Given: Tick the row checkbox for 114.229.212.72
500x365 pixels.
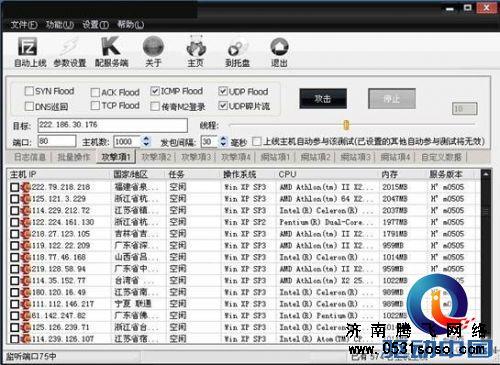Looking at the screenshot, I should 14,210.
